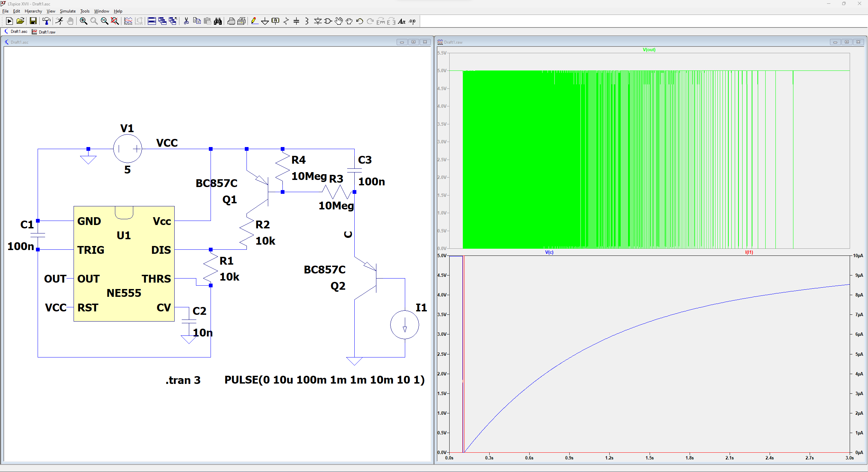Add a SPICE directive (.op icon)

click(x=412, y=21)
